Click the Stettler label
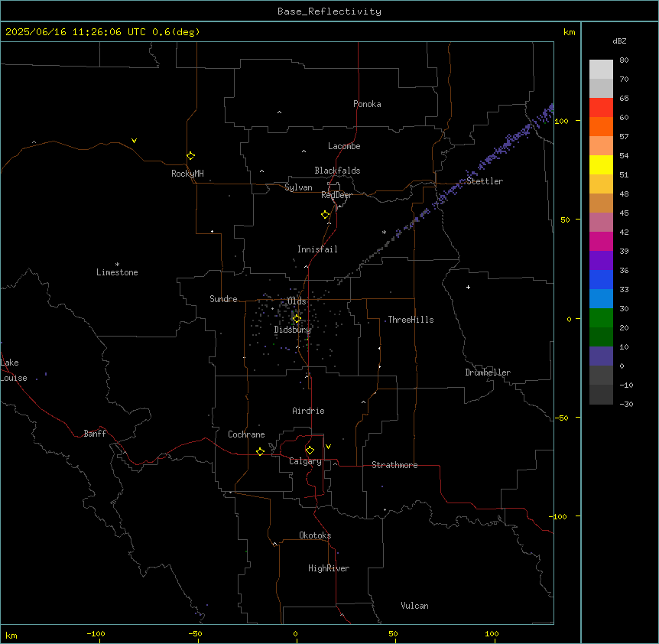This screenshot has height=644, width=659. pos(485,181)
